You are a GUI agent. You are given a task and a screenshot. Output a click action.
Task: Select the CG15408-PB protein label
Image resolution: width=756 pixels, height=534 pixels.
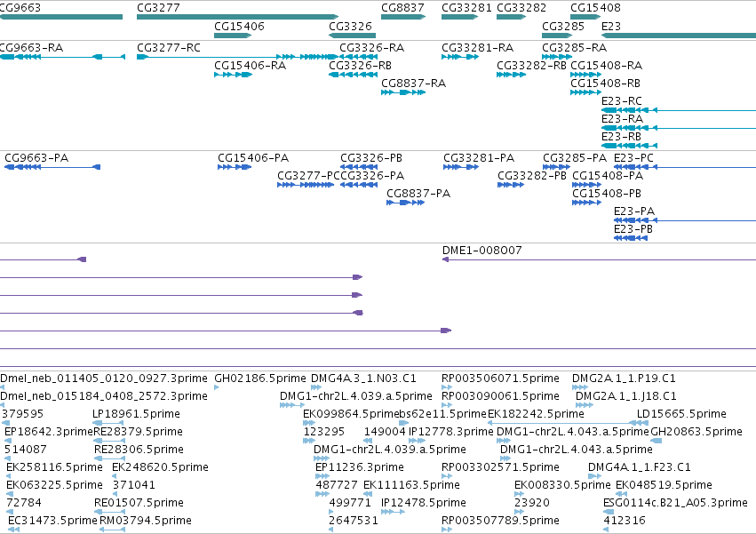pyautogui.click(x=607, y=194)
